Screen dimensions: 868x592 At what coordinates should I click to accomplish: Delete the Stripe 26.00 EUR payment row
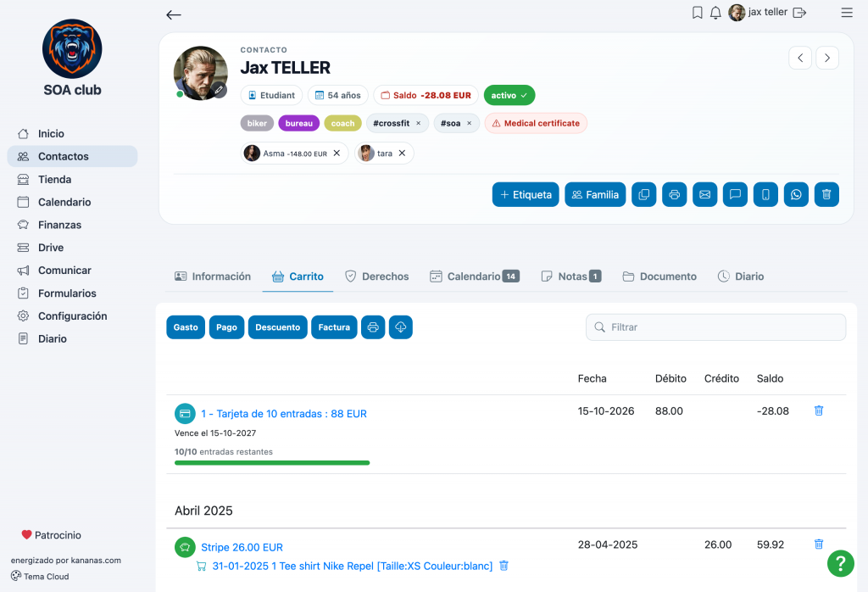click(x=819, y=545)
